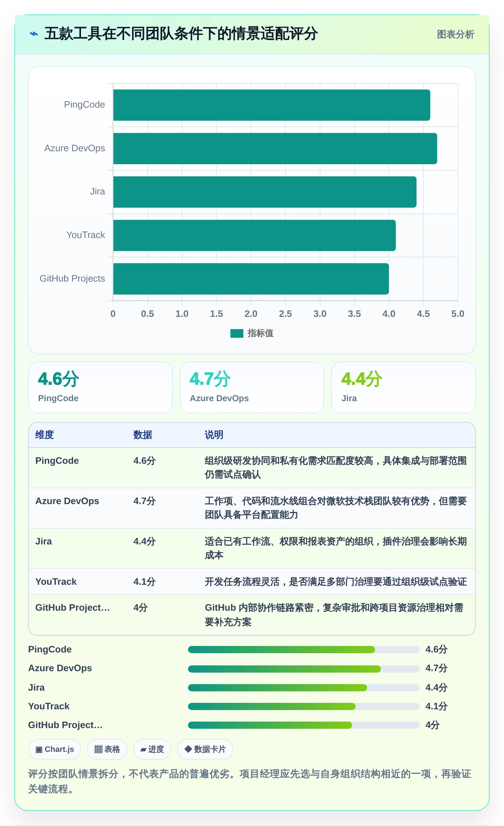Click the blue lightning icon beside the title

click(x=34, y=34)
